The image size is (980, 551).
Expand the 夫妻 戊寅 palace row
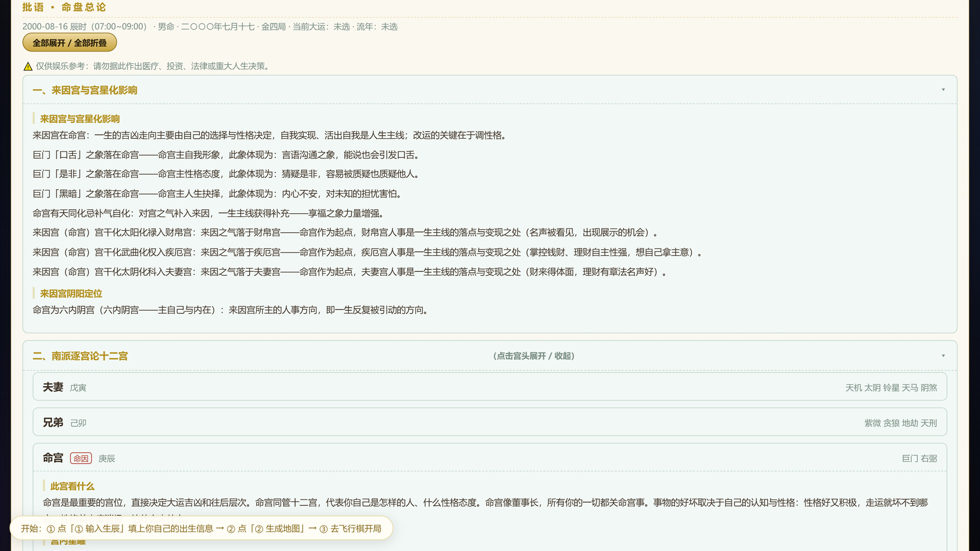pyautogui.click(x=489, y=387)
